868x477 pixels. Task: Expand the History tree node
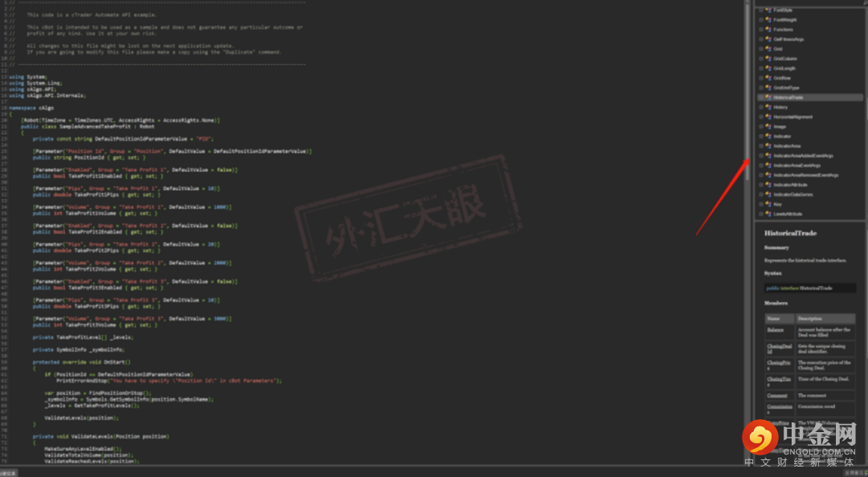point(761,107)
